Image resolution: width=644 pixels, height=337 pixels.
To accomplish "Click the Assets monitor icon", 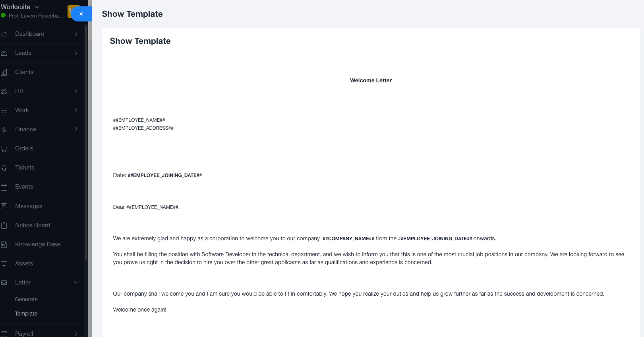I will [x=4, y=263].
